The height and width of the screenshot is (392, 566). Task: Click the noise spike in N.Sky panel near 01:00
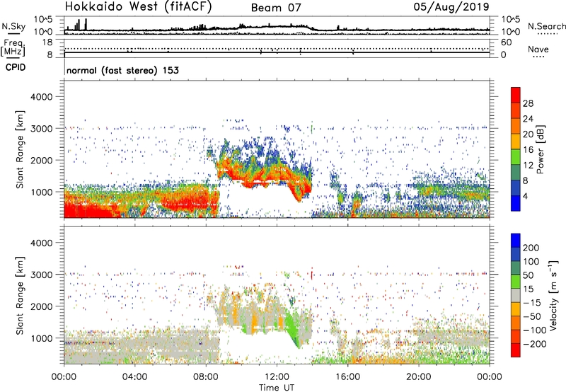86,25
